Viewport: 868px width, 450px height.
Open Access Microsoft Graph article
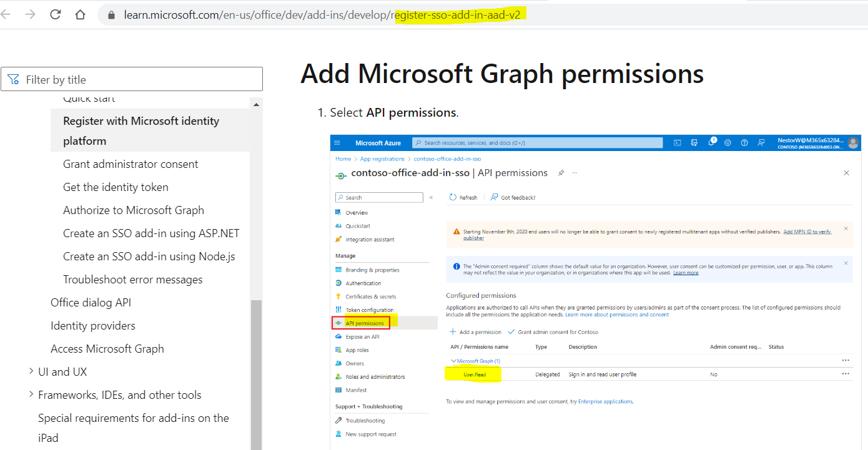pos(107,349)
